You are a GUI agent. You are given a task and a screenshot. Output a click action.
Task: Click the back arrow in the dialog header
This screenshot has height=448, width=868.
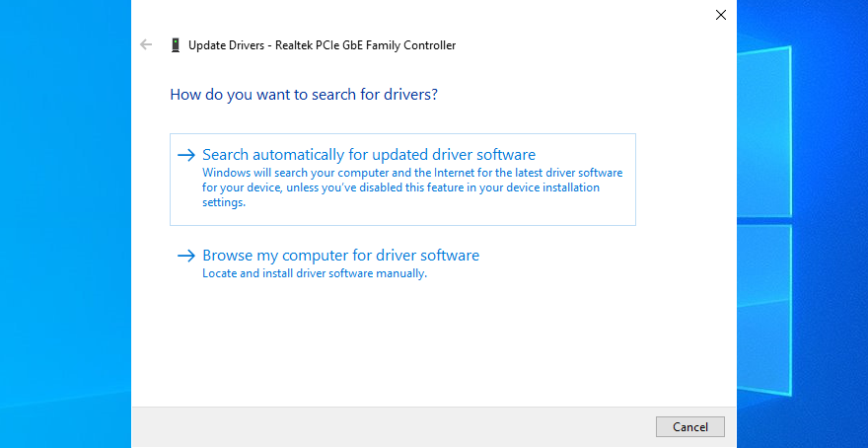coord(147,44)
